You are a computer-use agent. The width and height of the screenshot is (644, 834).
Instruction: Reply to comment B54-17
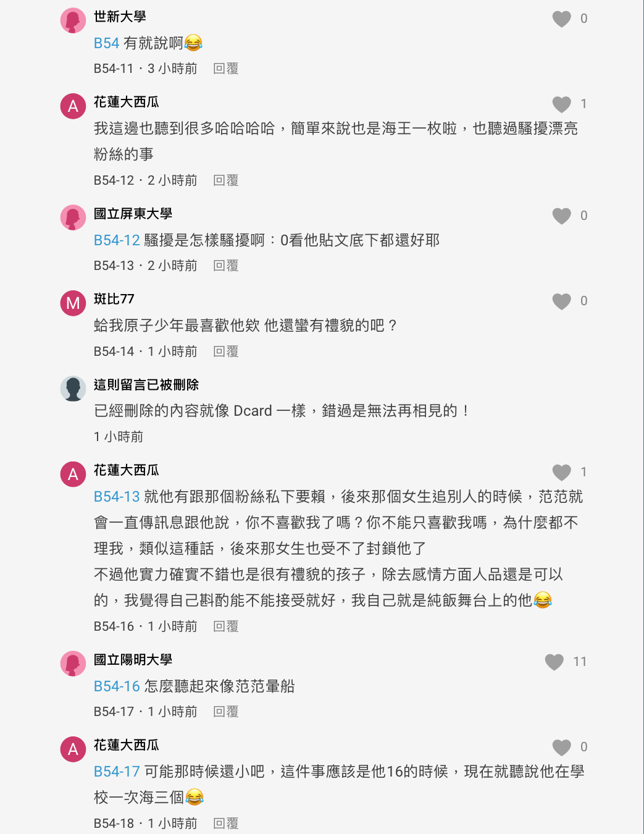226,712
